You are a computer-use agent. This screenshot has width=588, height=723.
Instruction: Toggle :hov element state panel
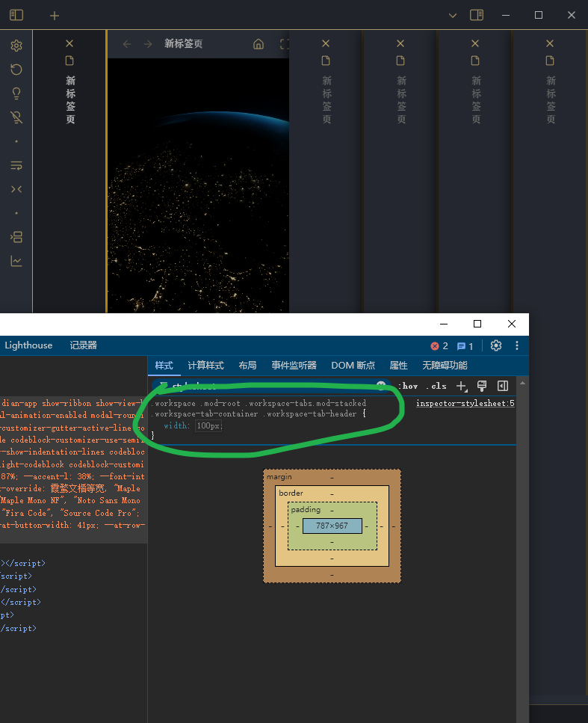(x=408, y=386)
